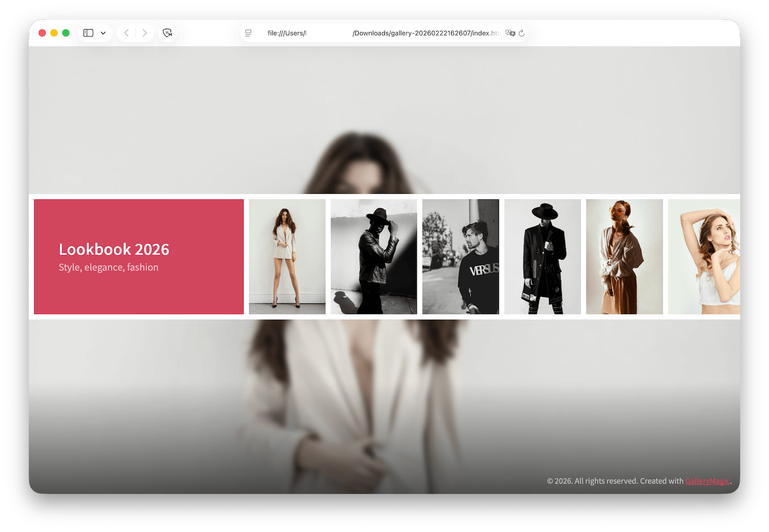
Task: Open the chevron dropdown beside the sidebar button
Action: [x=103, y=33]
